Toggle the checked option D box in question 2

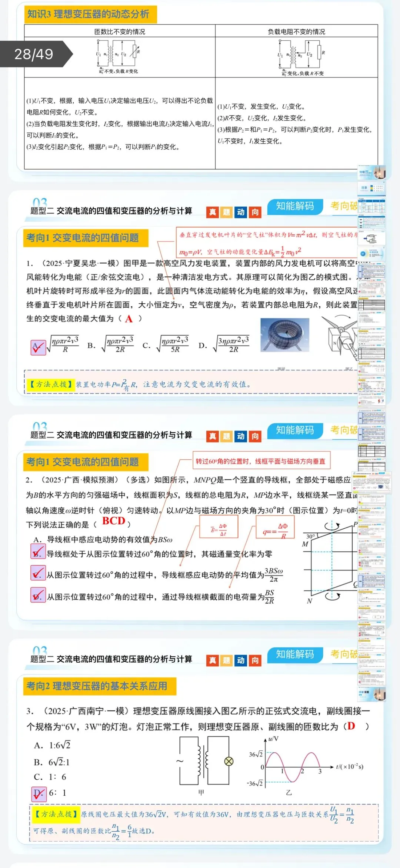[x=38, y=595]
